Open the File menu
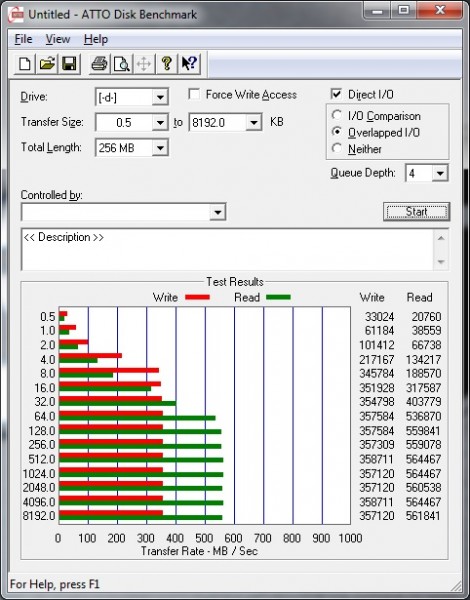 coord(23,39)
